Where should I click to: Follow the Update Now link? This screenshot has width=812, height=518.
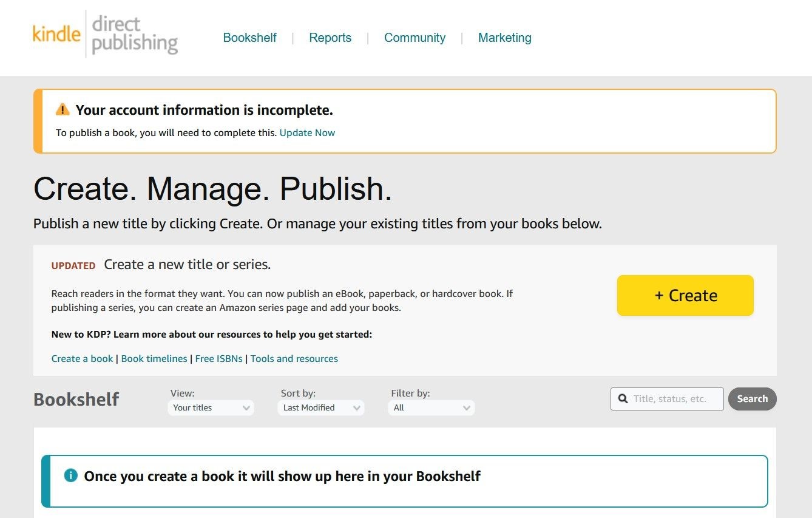click(x=307, y=132)
